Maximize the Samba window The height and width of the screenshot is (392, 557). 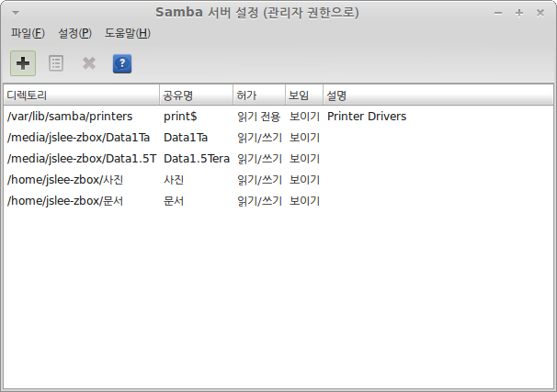click(519, 13)
